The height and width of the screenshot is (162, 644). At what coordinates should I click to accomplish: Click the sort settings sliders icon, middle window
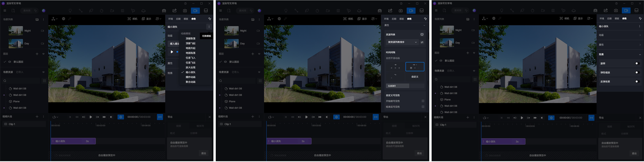(x=422, y=42)
